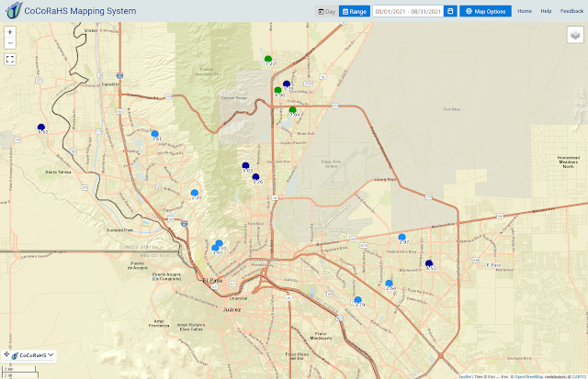Select the light blue 2.64 marker
The height and width of the screenshot is (379, 588).
(390, 284)
